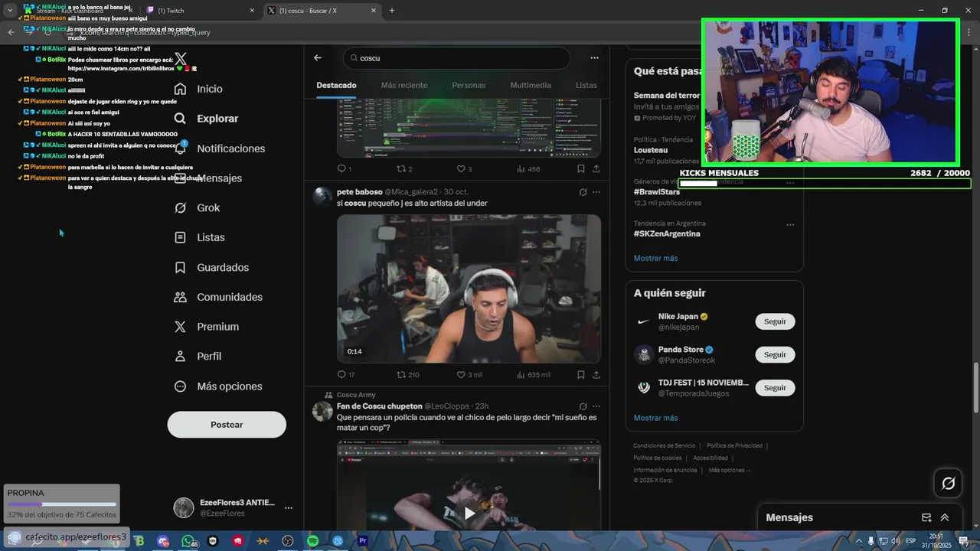Open more options for #SKZenArgentina trend
Image resolution: width=980 pixels, height=551 pixels.
click(790, 225)
